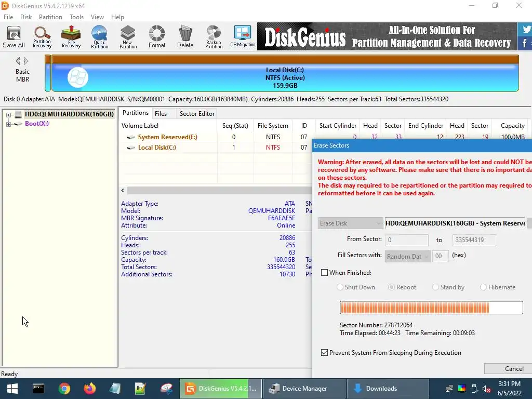Open the Erase Disk dropdown
The image size is (532, 399).
350,223
